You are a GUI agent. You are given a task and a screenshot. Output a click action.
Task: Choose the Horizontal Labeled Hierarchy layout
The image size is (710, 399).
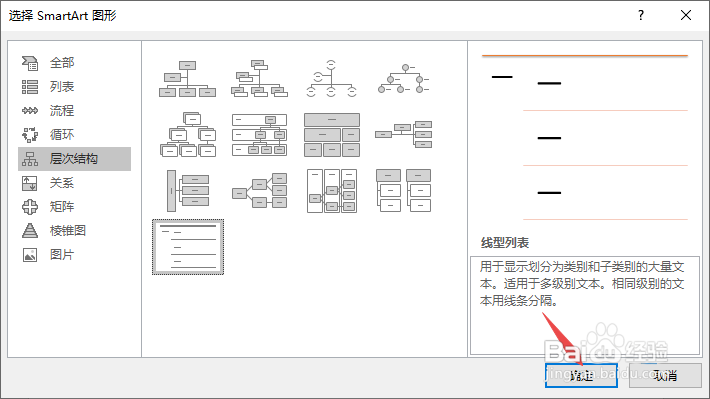click(x=332, y=191)
